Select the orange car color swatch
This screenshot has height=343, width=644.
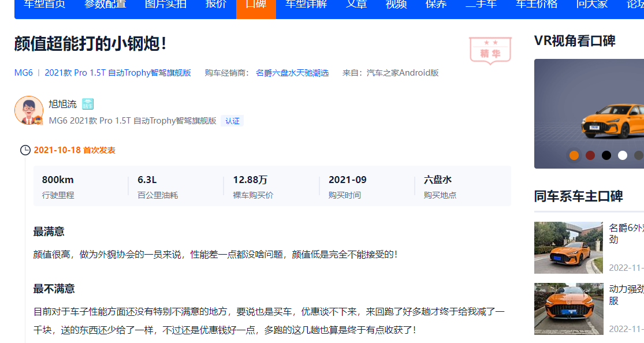[574, 155]
